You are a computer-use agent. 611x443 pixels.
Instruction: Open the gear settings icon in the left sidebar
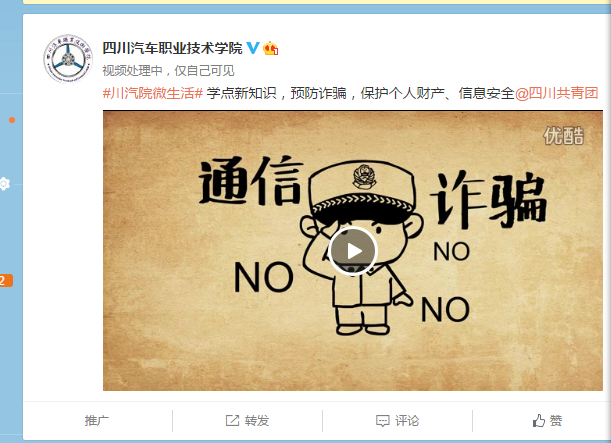[4, 184]
